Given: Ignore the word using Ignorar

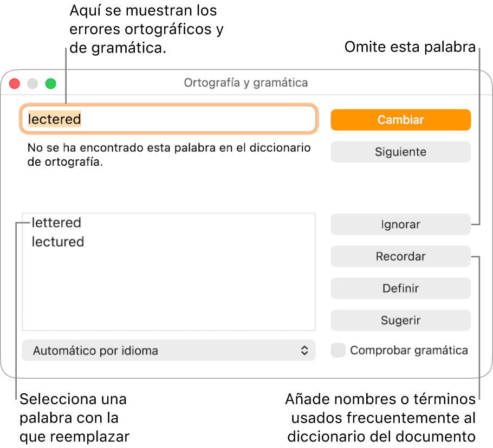Looking at the screenshot, I should point(400,224).
